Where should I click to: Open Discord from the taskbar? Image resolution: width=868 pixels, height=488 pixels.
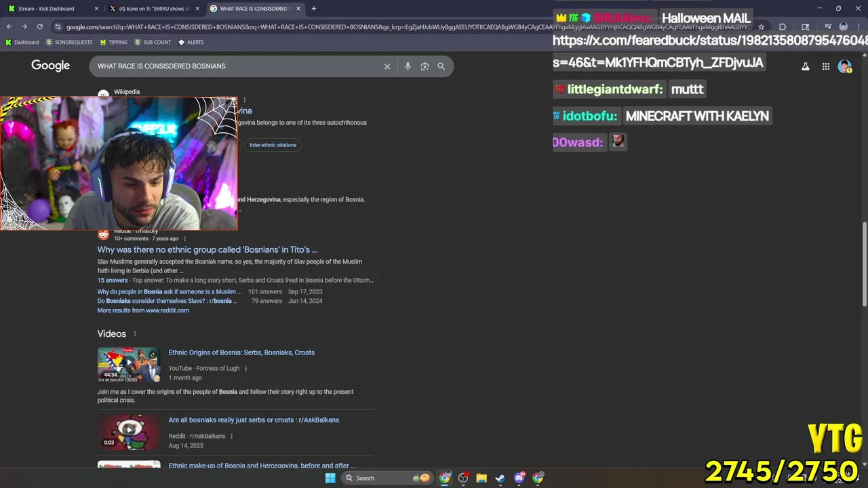tap(519, 478)
